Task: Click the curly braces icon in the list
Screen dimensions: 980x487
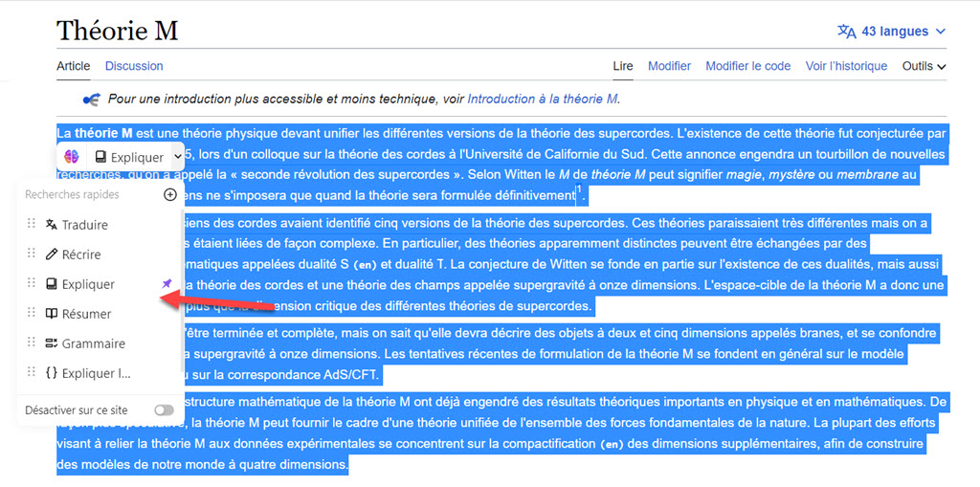Action: pos(52,373)
